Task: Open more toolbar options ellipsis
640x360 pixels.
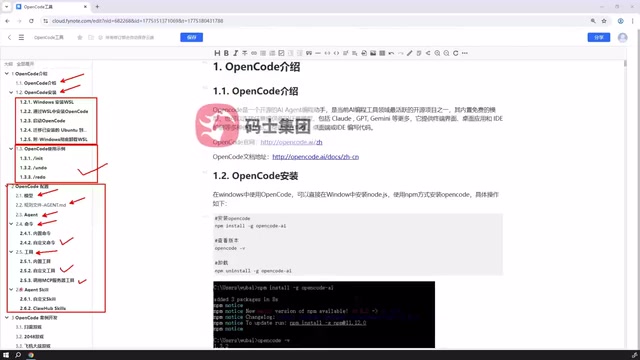Action: point(464,53)
